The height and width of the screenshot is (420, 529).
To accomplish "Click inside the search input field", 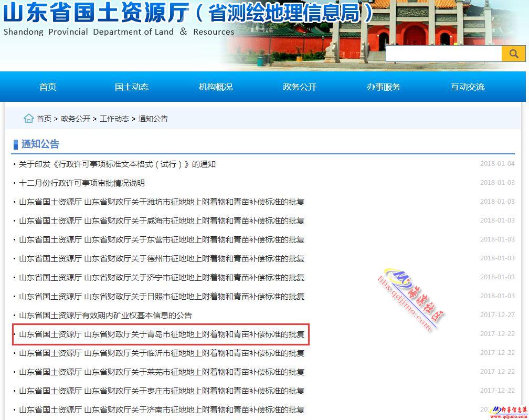I will click(443, 54).
